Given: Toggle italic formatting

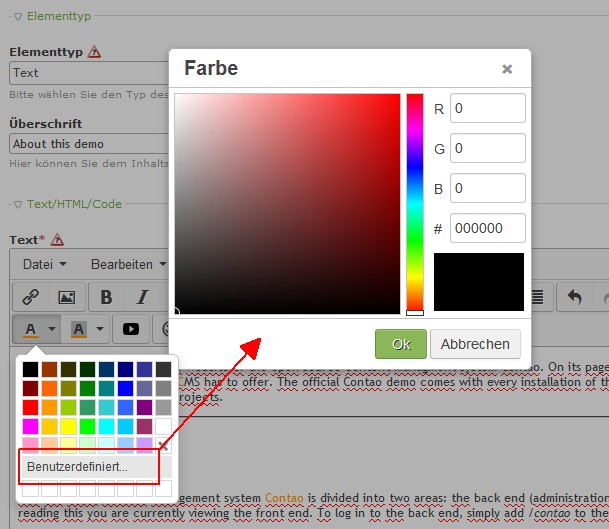Looking at the screenshot, I should coord(142,297).
